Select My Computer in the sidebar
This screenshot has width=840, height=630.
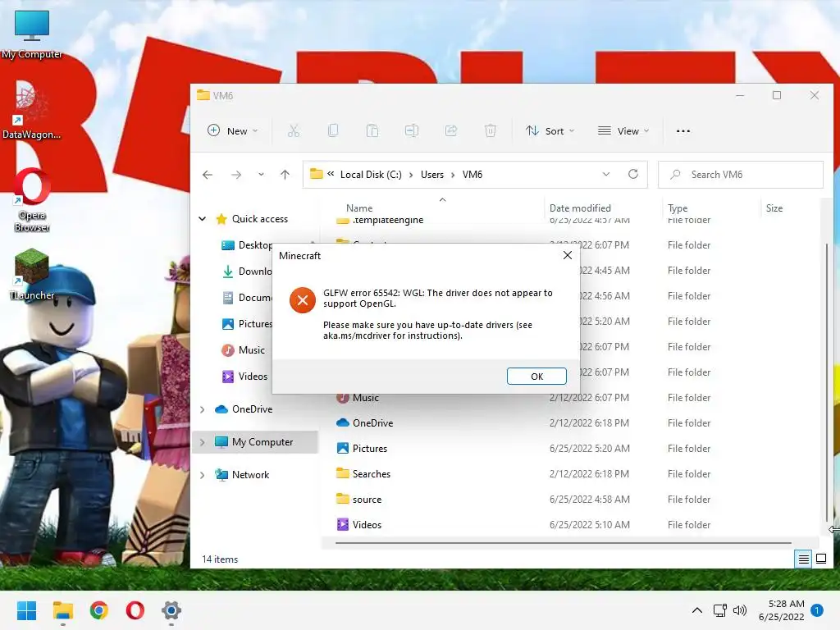255,442
